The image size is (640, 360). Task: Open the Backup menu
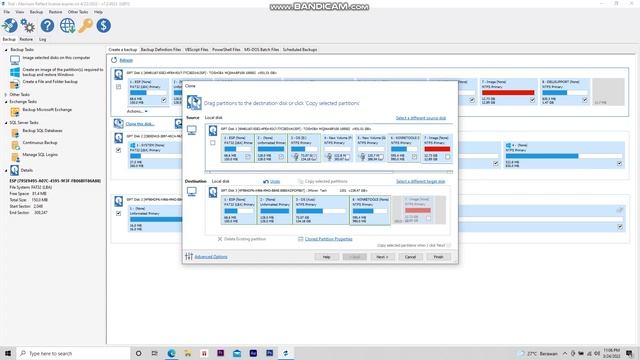[36, 12]
